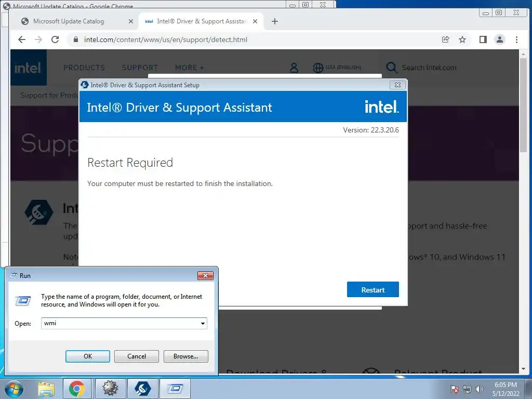Open the Action Center flag tray icon
The image size is (532, 399).
pos(455,389)
